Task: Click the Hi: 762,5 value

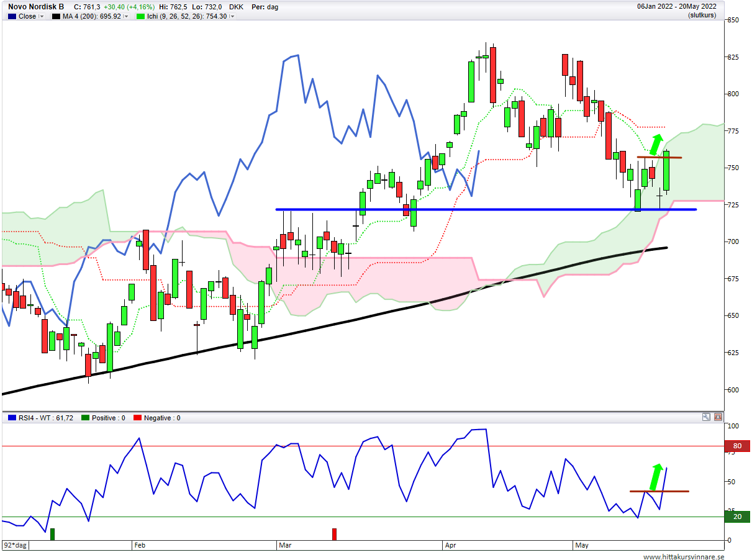Action: (x=174, y=7)
